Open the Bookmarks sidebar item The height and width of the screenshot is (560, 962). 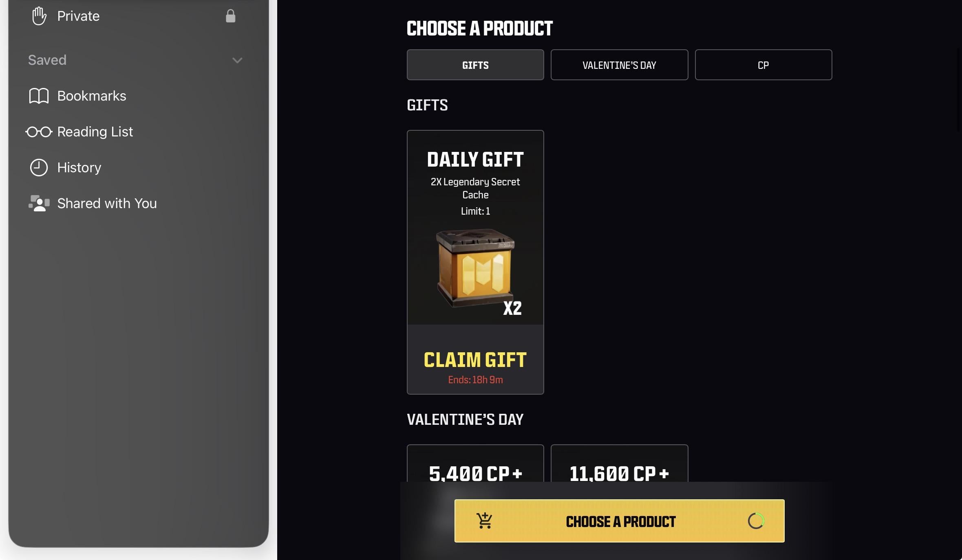92,96
